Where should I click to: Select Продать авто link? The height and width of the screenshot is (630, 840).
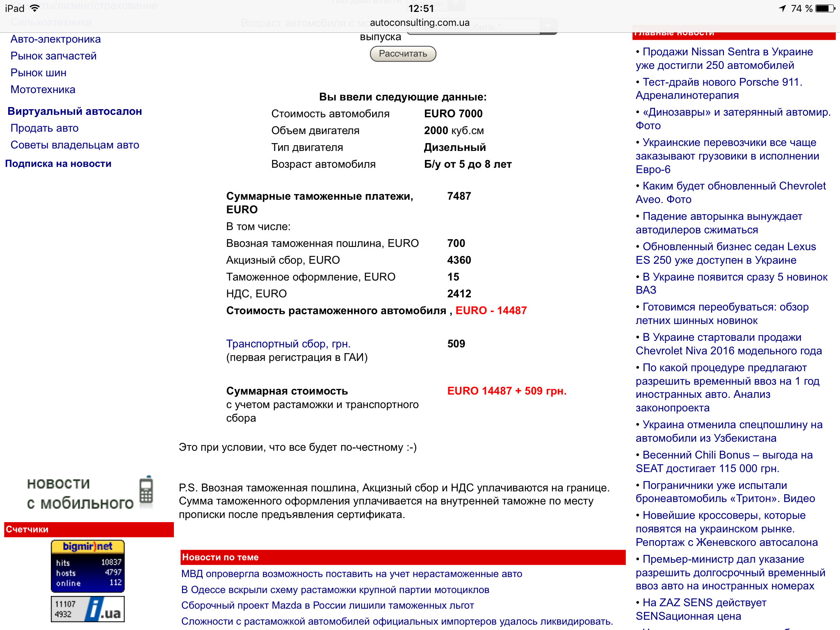(44, 128)
